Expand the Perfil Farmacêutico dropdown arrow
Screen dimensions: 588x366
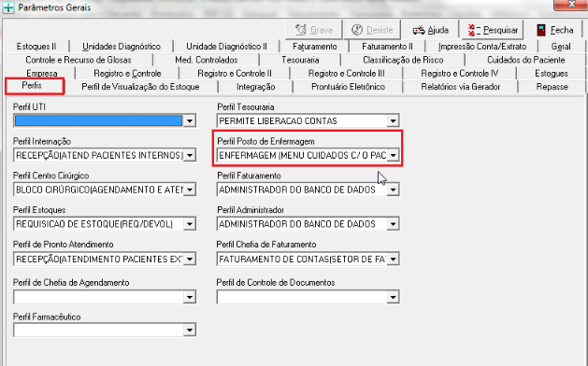pos(190,330)
